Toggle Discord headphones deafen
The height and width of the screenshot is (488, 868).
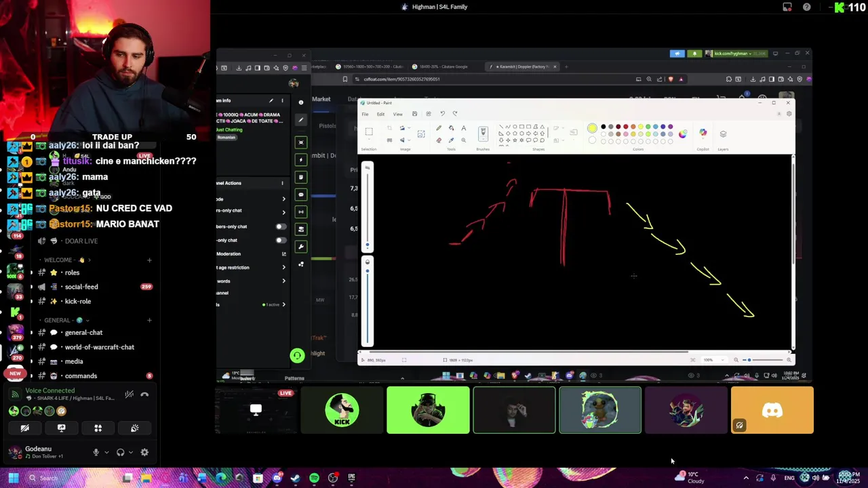(120, 452)
